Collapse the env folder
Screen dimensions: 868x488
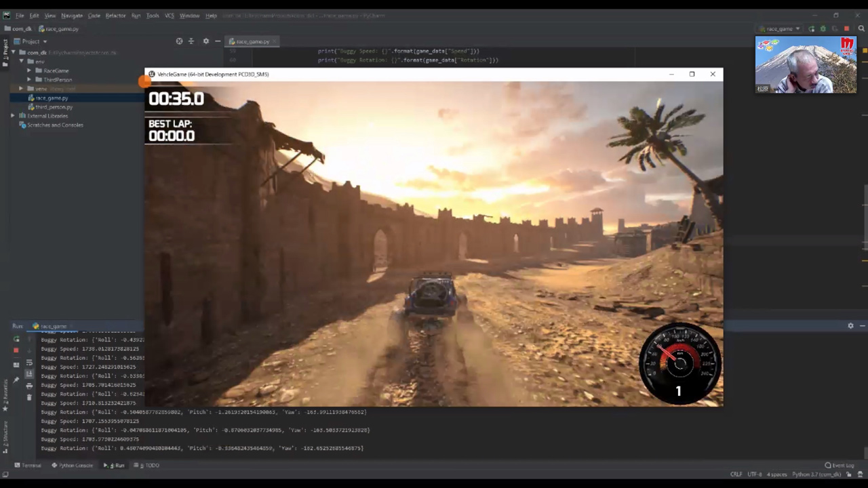22,62
